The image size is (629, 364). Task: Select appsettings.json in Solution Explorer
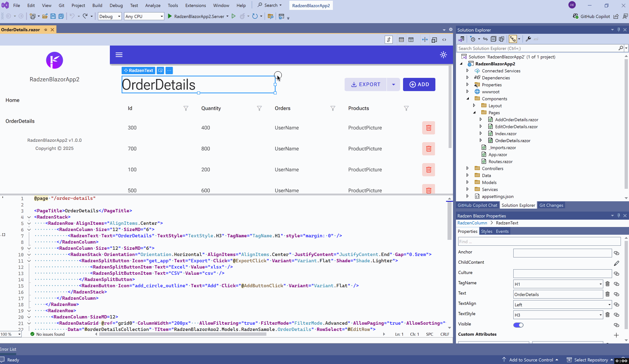497,197
